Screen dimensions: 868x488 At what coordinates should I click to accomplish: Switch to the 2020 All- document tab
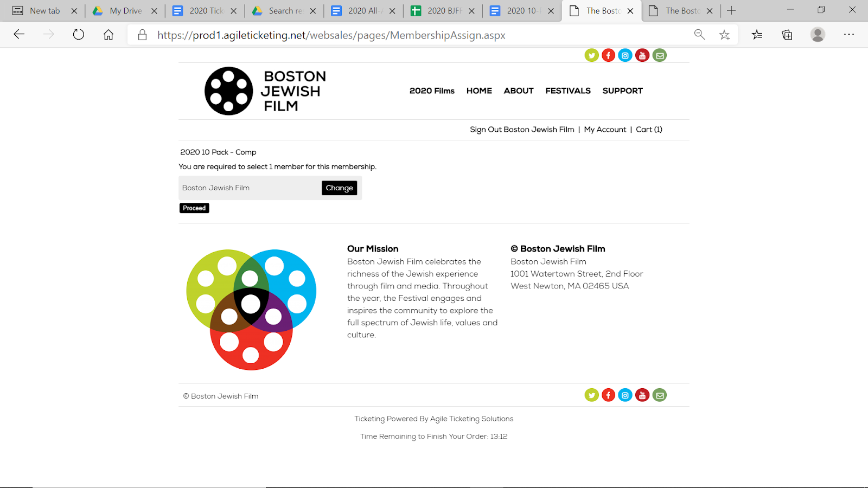365,11
